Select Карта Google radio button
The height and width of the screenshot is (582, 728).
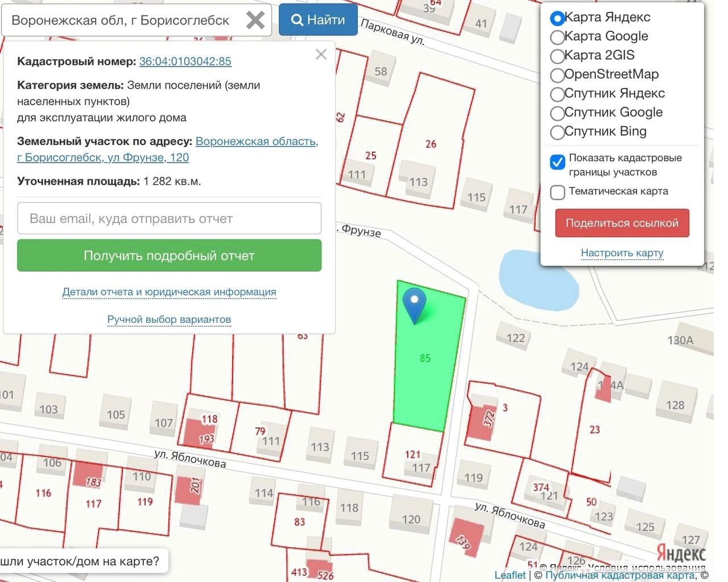coord(557,38)
